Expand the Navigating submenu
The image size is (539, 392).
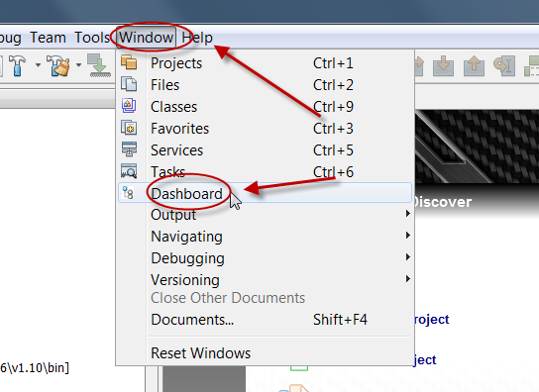pyautogui.click(x=265, y=236)
